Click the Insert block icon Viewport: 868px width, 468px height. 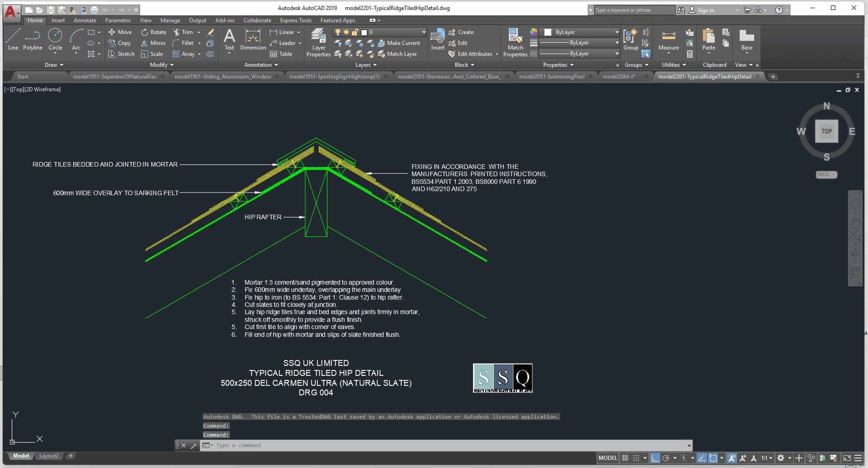438,40
